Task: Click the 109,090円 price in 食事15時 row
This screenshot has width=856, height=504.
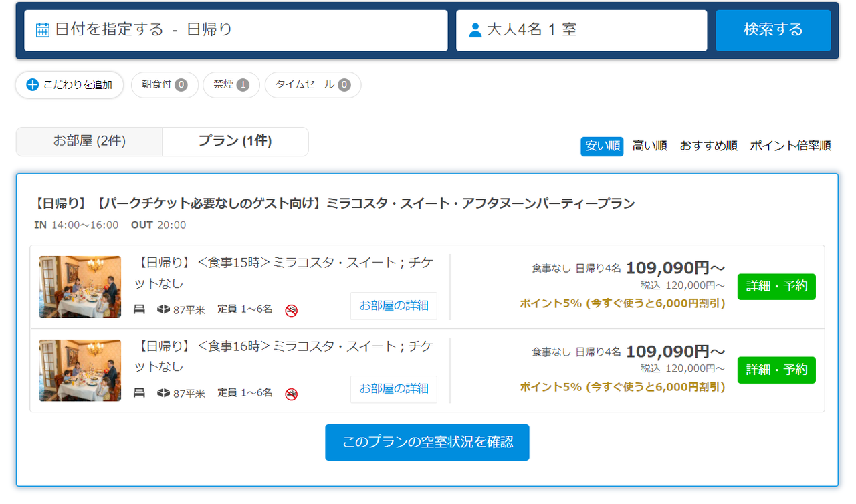Action: tap(675, 268)
